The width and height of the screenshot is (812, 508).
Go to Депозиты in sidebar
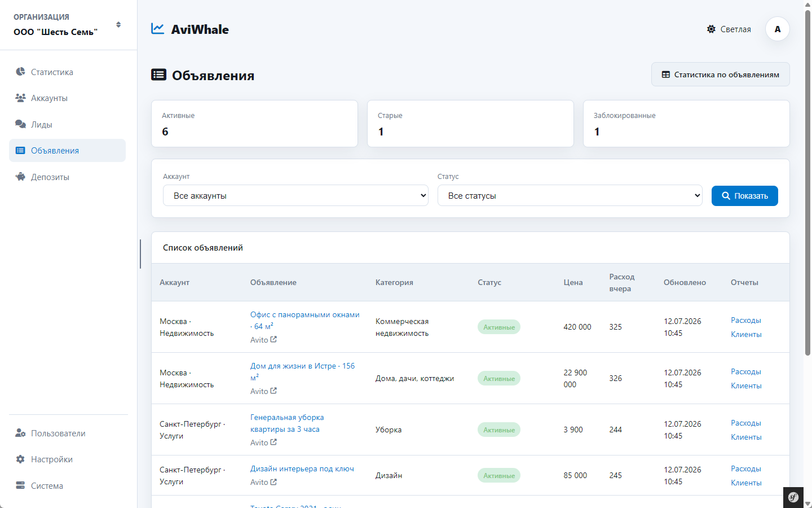(x=67, y=177)
